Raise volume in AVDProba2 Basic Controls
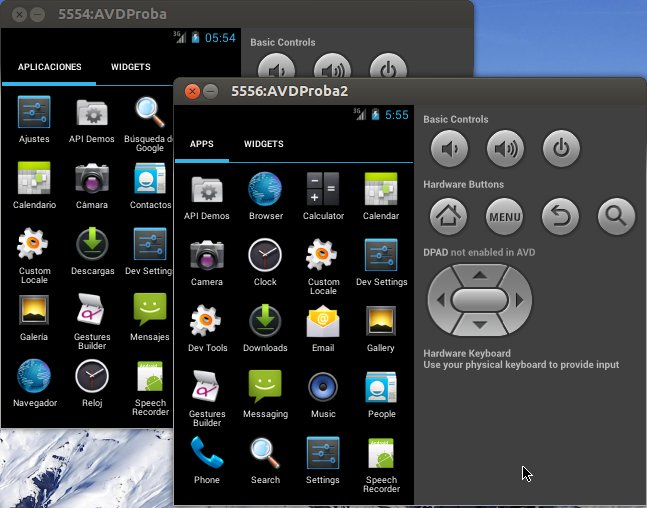The width and height of the screenshot is (647, 508). (x=505, y=149)
